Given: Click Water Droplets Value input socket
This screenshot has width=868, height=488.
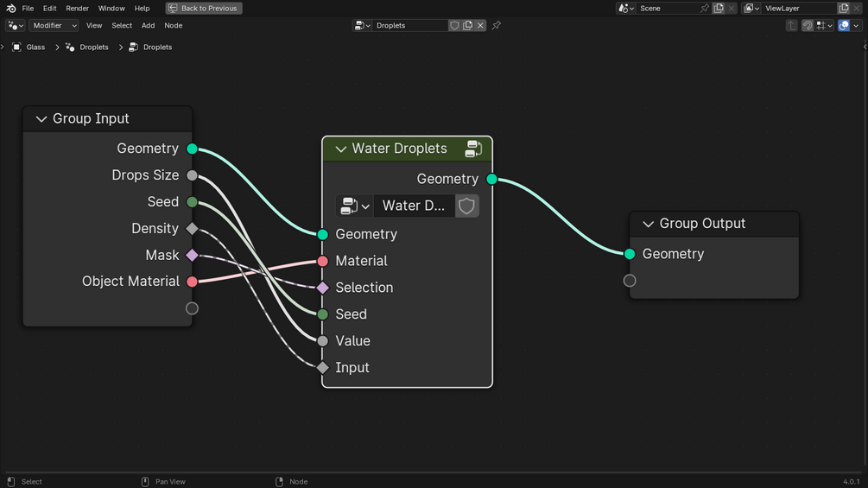Looking at the screenshot, I should tap(323, 341).
